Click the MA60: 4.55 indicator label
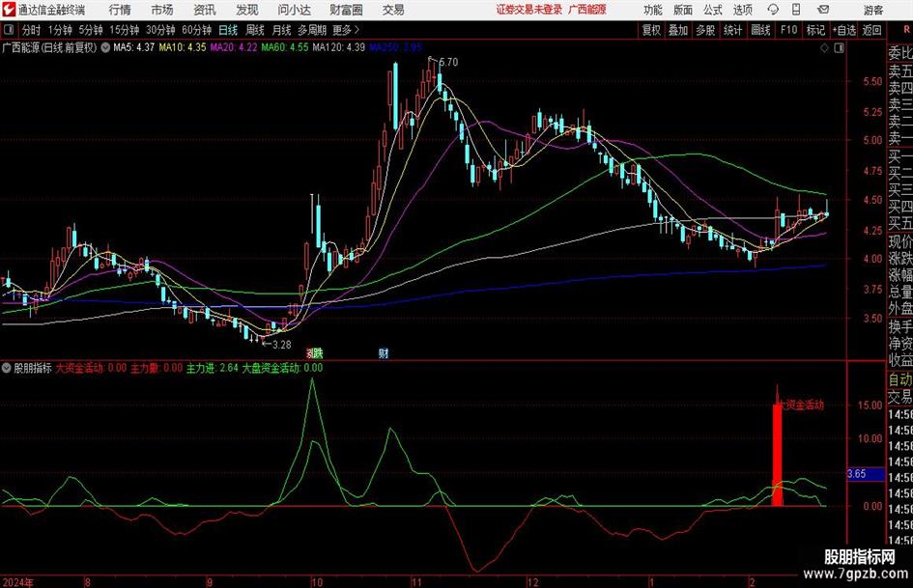 285,47
